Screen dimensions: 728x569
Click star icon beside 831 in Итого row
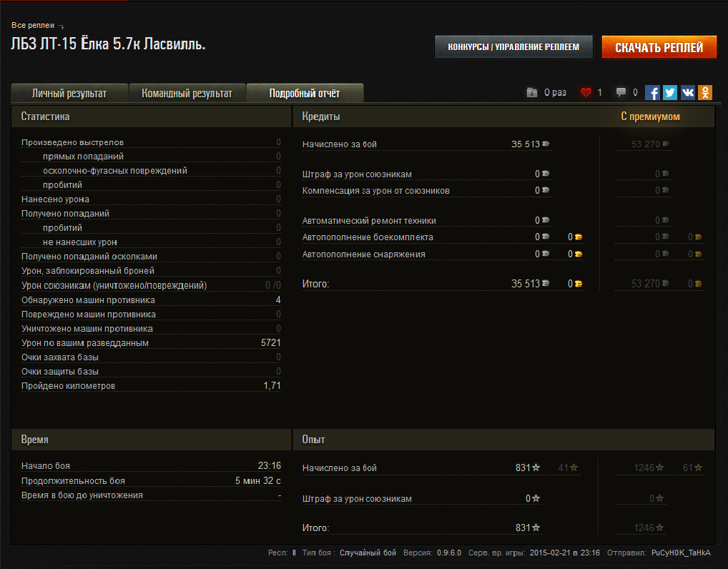(x=536, y=528)
